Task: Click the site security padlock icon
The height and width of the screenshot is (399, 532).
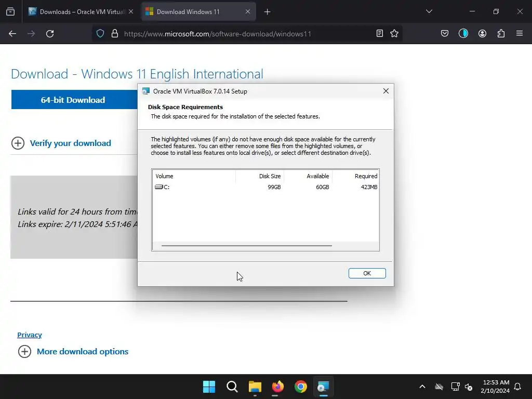Action: (x=115, y=34)
